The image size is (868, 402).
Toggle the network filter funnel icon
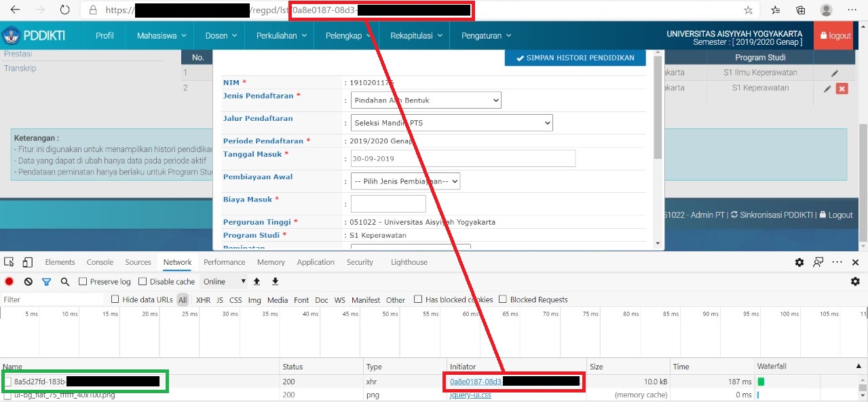tap(47, 282)
